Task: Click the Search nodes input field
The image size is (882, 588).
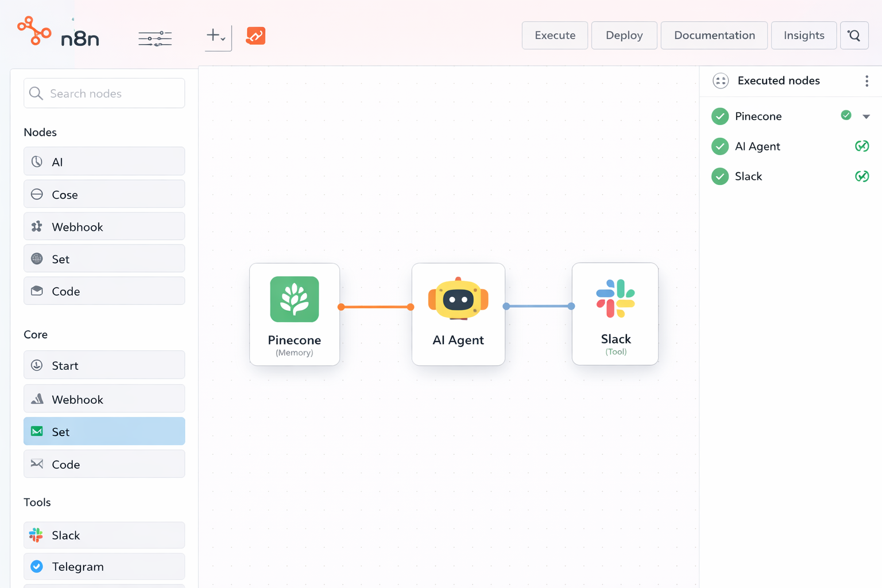Action: click(104, 93)
